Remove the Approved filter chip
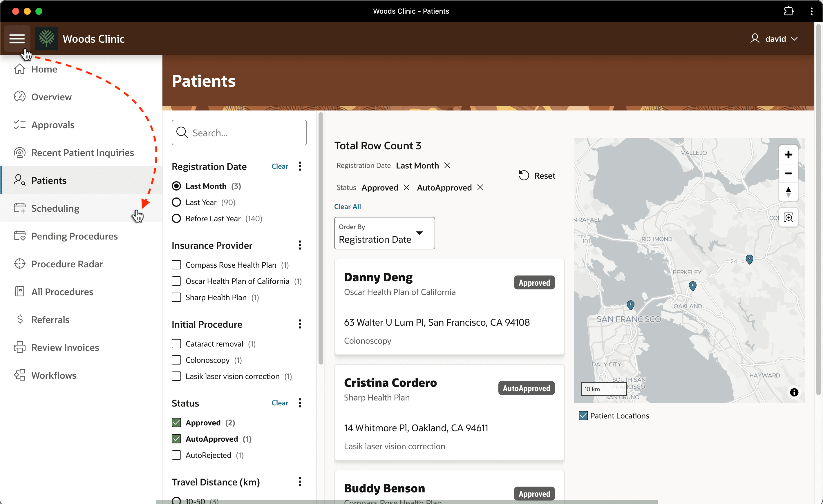Screen dimensions: 823x504 point(406,187)
